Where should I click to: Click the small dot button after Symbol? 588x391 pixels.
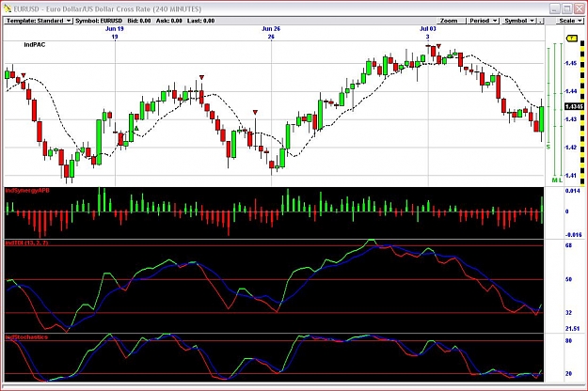pyautogui.click(x=541, y=21)
